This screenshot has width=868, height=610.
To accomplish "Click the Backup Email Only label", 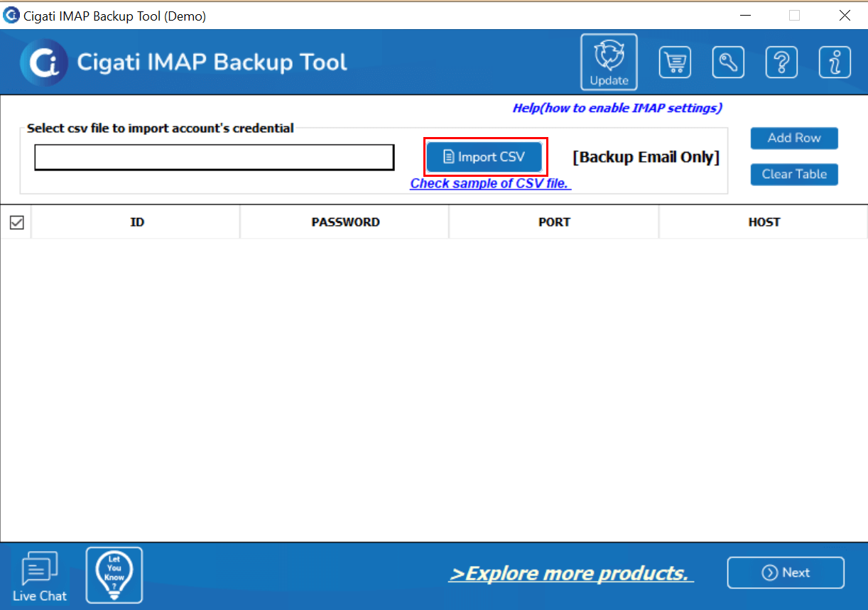I will tap(646, 158).
